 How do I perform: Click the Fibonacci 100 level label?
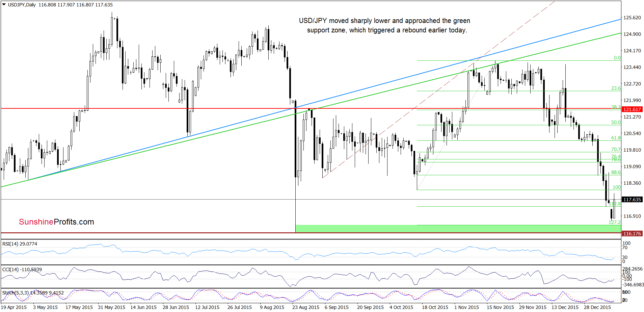[x=617, y=187]
